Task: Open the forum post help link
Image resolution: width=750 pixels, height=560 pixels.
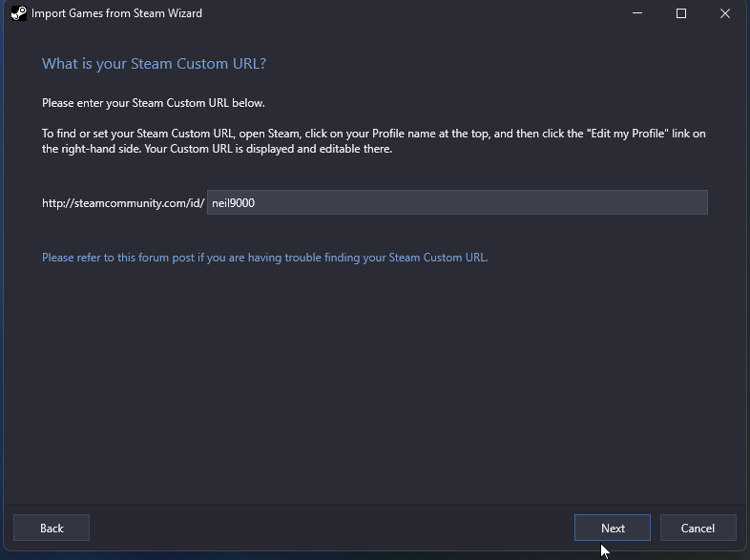Action: (x=265, y=258)
